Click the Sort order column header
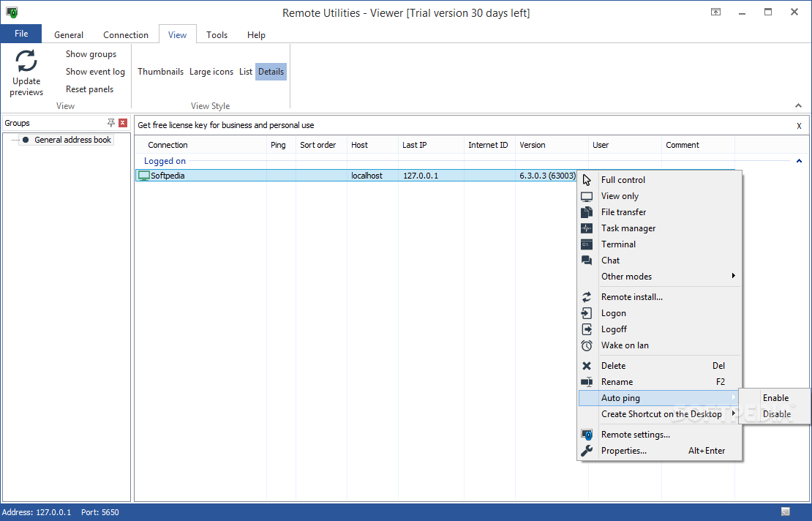This screenshot has width=812, height=521. point(321,145)
